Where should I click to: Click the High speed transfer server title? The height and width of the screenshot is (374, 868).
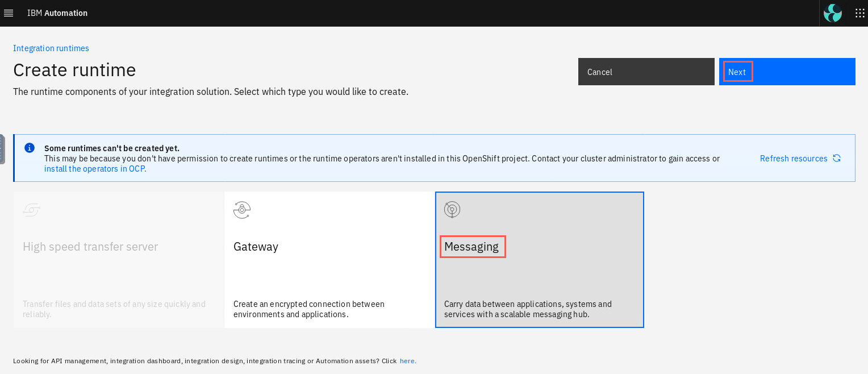tap(90, 247)
